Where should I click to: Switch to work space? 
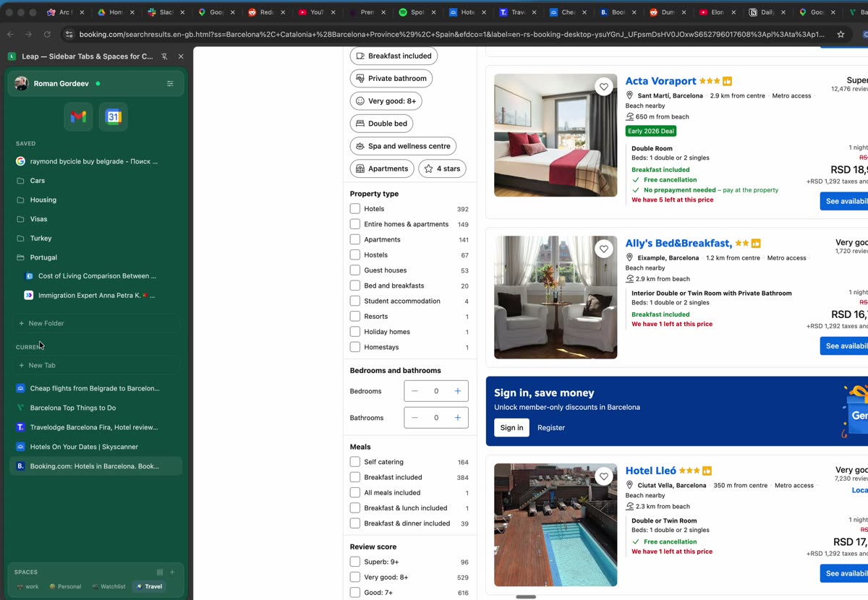pos(28,586)
